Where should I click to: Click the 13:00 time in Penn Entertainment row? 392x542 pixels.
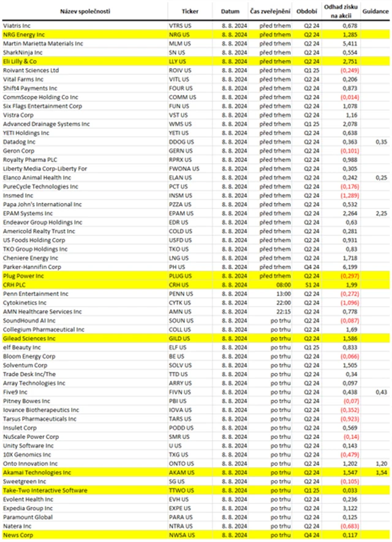pos(271,294)
